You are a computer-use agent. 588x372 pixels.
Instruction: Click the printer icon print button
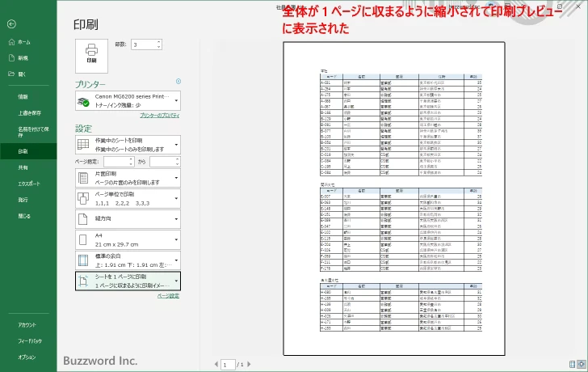click(91, 56)
